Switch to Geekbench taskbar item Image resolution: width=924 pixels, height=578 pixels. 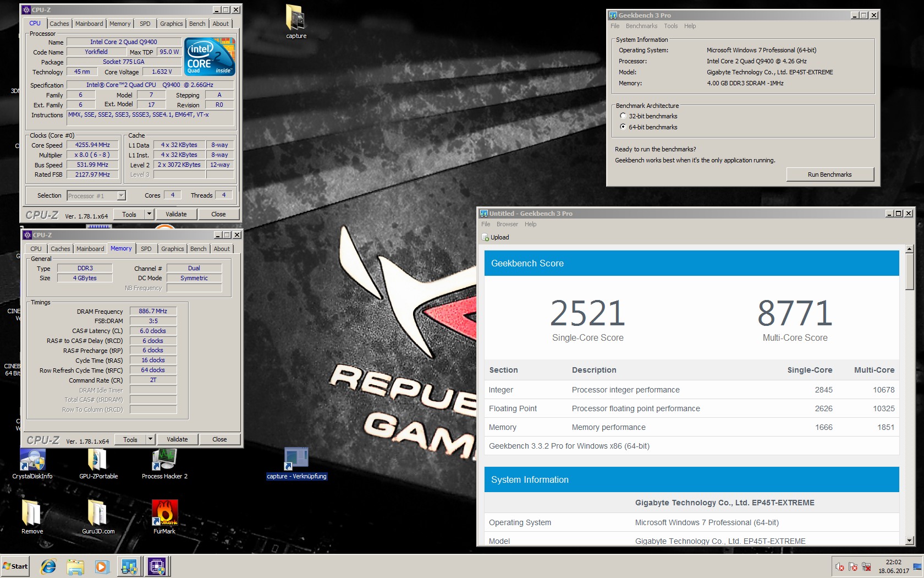click(x=130, y=566)
